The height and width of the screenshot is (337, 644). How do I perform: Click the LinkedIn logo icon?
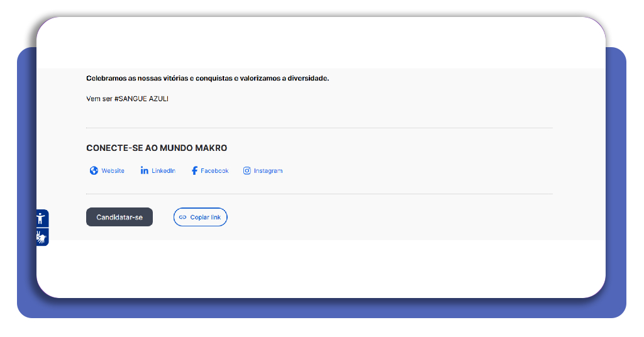coord(144,170)
